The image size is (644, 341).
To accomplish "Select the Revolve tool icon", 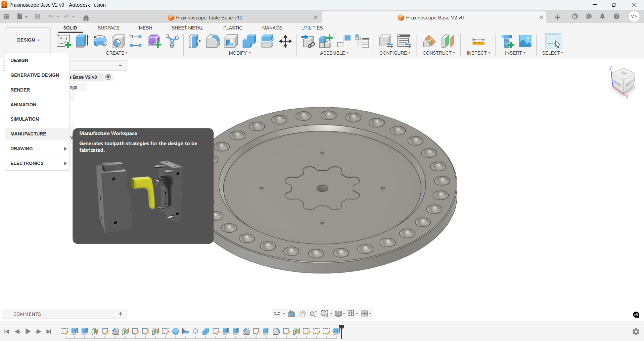I will (100, 41).
